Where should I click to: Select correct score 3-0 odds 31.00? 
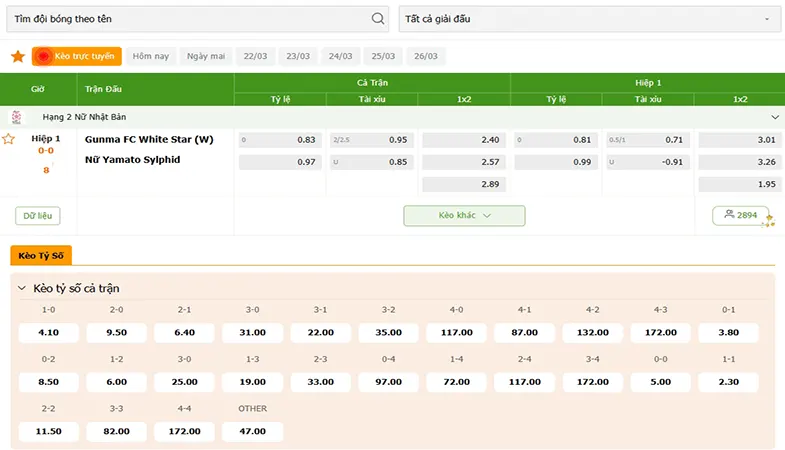click(x=252, y=332)
